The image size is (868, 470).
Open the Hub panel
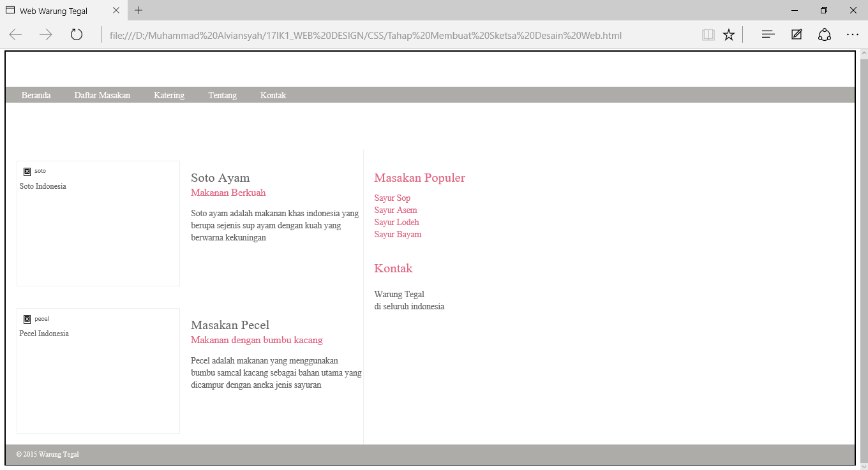[x=768, y=34]
